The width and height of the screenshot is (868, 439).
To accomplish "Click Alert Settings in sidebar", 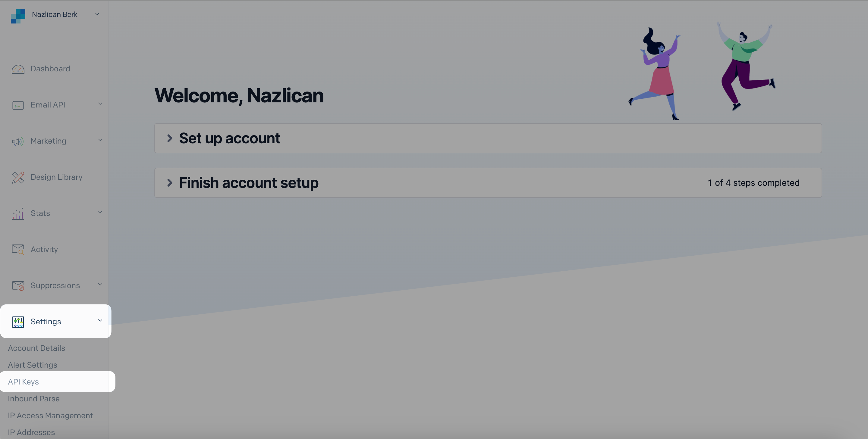I will pyautogui.click(x=33, y=365).
